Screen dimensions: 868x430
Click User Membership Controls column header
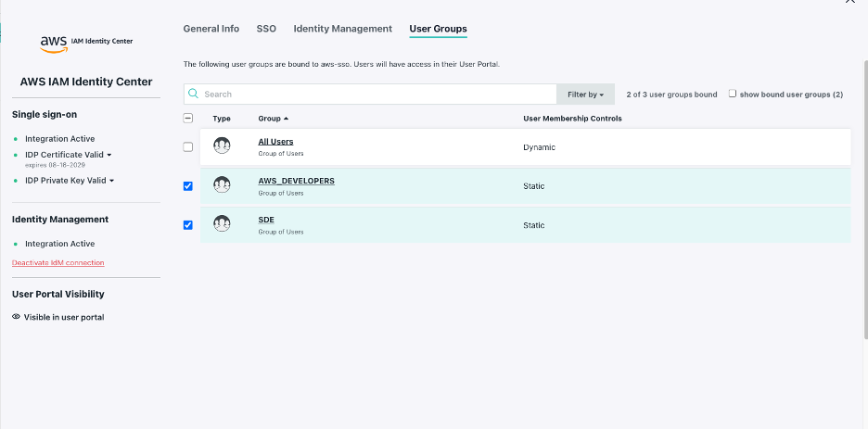[572, 119]
